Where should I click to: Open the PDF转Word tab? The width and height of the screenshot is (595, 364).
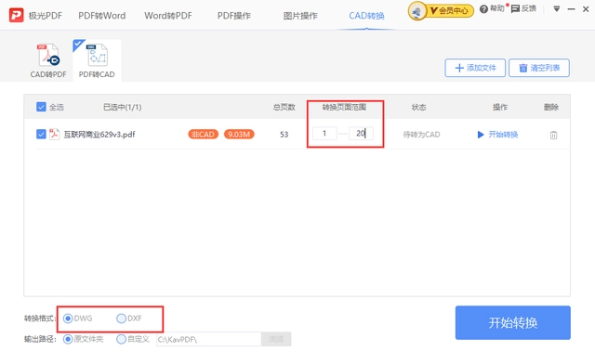click(101, 16)
